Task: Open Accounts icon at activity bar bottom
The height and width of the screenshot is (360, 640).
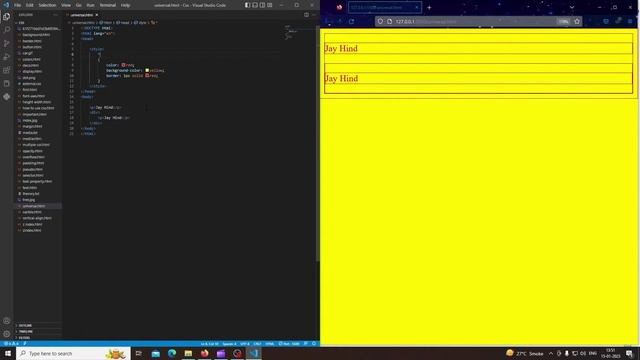Action: click(7, 321)
